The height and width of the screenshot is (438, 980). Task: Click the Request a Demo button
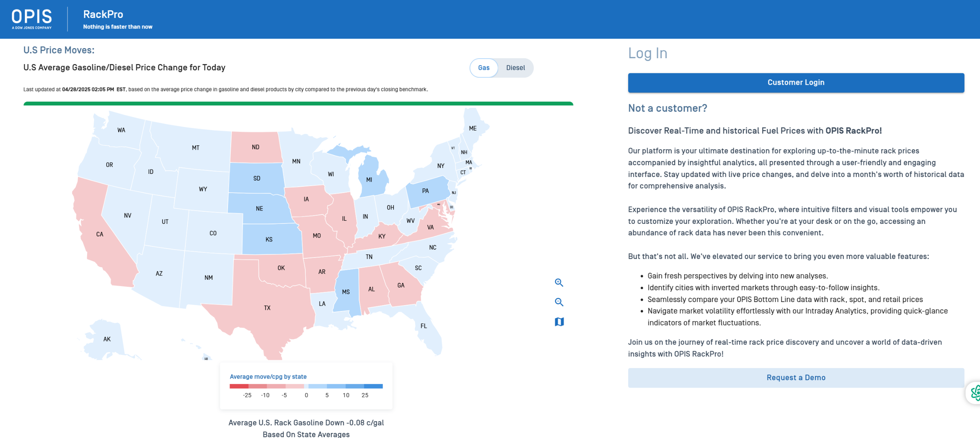pos(795,377)
